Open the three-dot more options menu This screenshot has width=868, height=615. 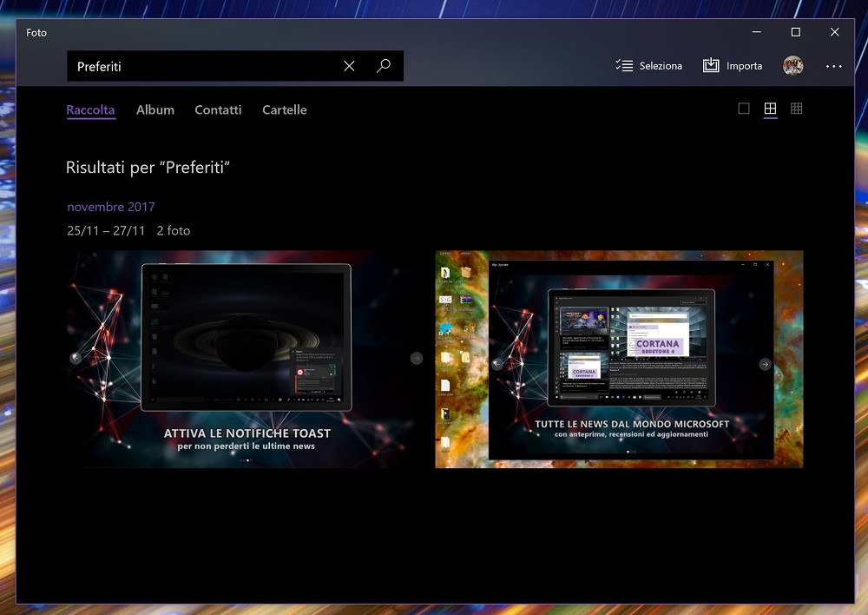(x=833, y=66)
